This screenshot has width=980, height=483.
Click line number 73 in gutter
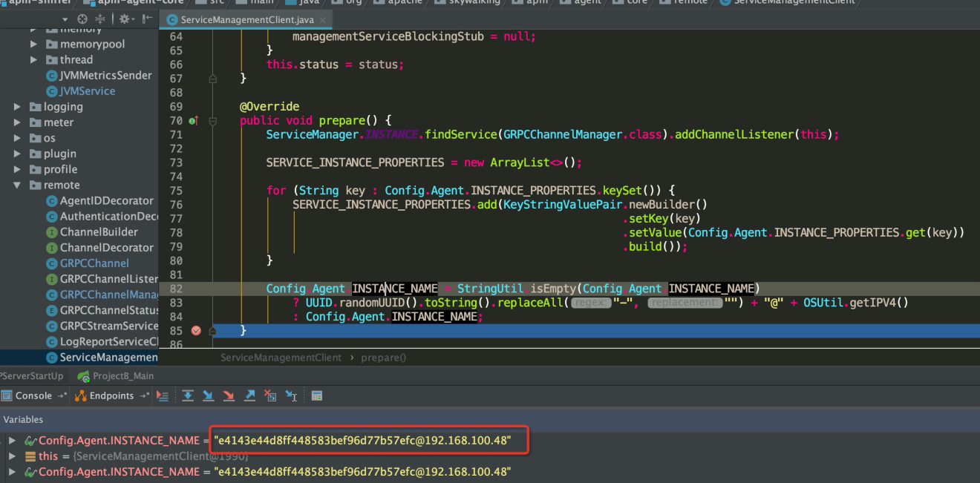(x=176, y=162)
